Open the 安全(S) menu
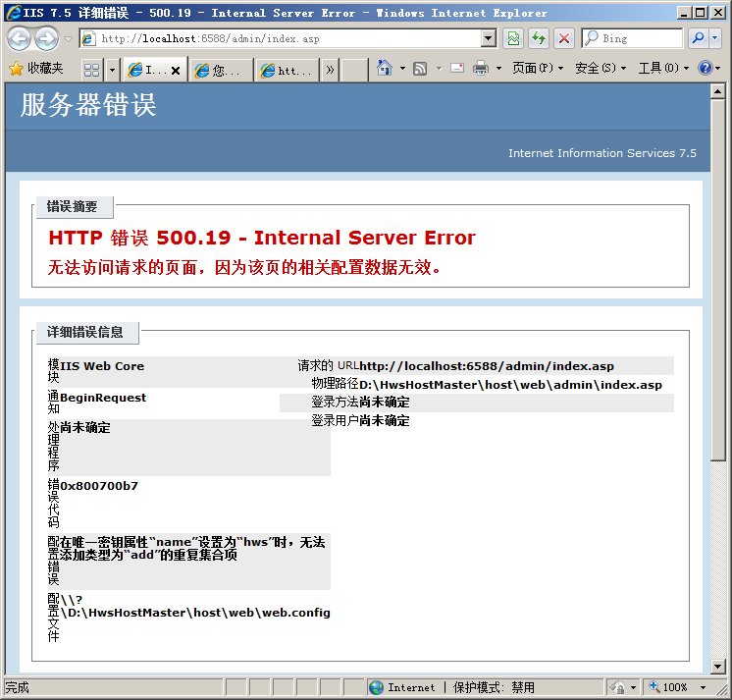This screenshot has height=700, width=732. [x=601, y=69]
